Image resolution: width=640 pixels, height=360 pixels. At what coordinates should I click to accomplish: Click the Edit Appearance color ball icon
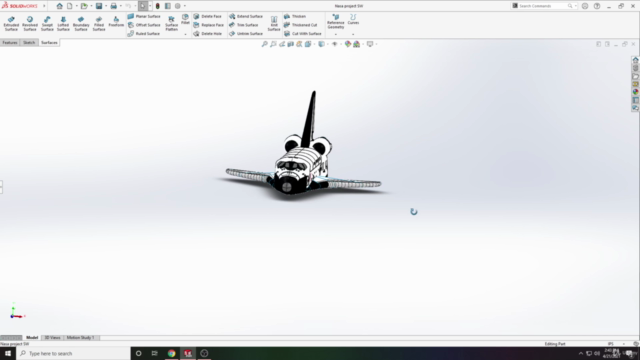pos(348,44)
